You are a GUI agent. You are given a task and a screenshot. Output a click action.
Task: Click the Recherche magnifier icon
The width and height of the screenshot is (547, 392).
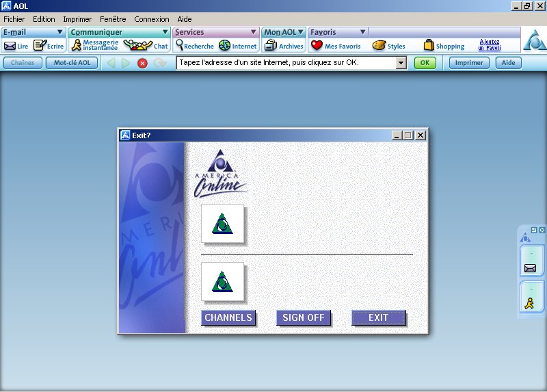pos(179,45)
